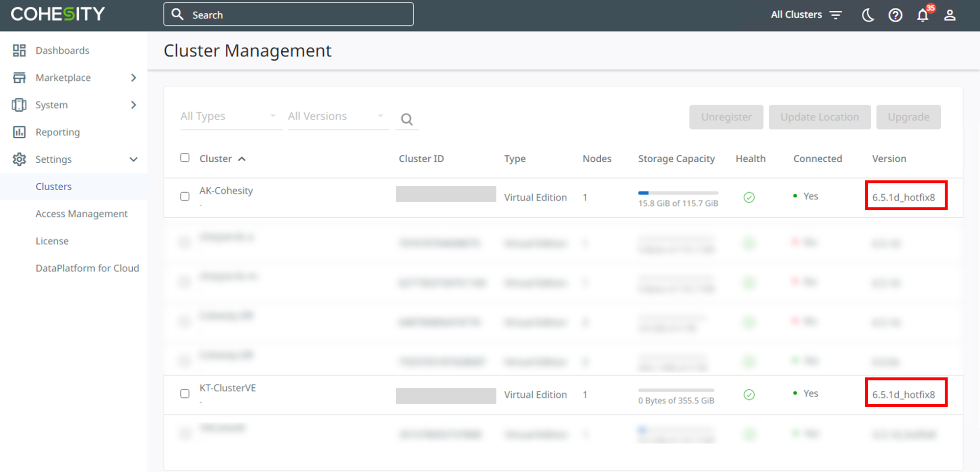Toggle the Cluster sort arrow
Screen dimensions: 980x472
pos(242,159)
